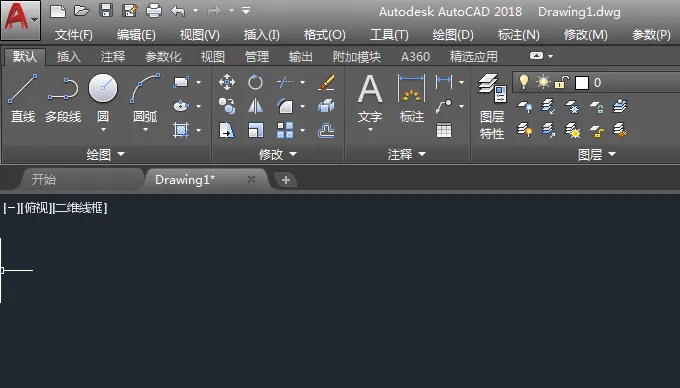The height and width of the screenshot is (388, 680).
Task: Expand the Annotation (注释) panel
Action: (x=407, y=154)
